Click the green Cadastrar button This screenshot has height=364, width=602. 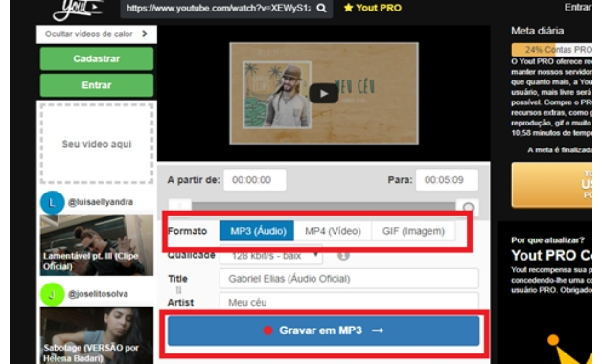97,58
